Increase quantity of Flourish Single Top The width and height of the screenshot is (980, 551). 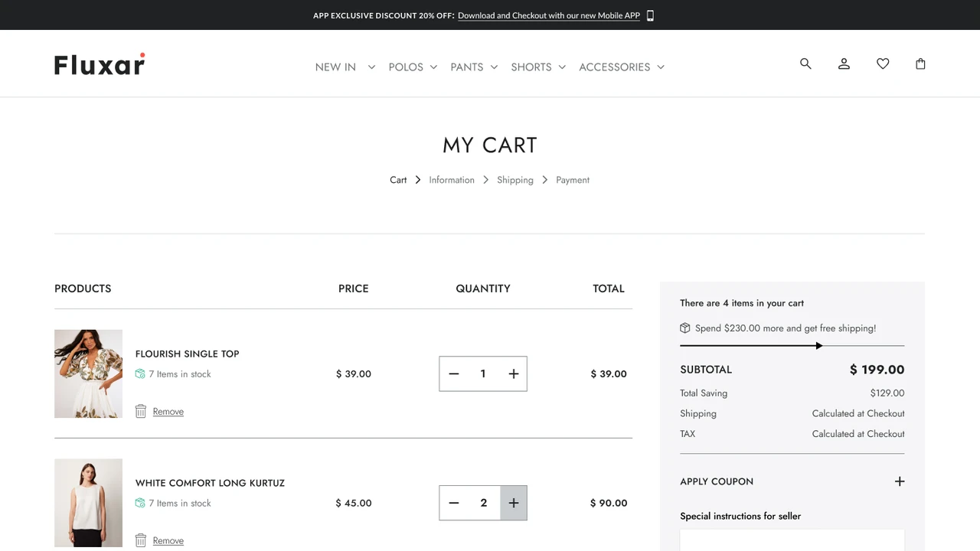point(514,373)
